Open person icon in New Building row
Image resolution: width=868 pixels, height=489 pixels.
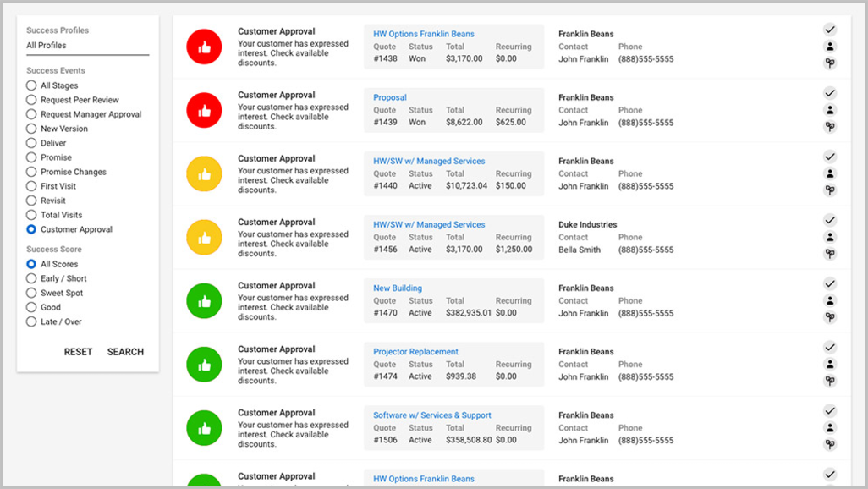pyautogui.click(x=830, y=300)
